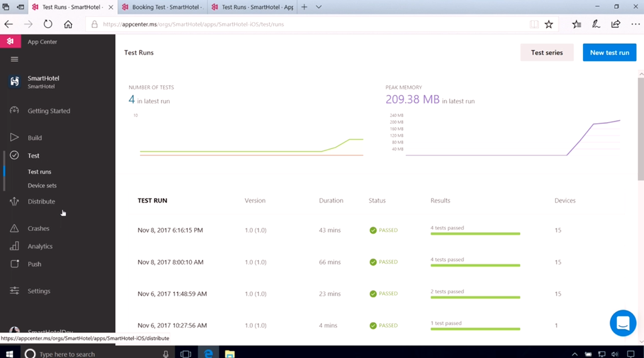Collapse the Test section in sidebar

coord(33,155)
